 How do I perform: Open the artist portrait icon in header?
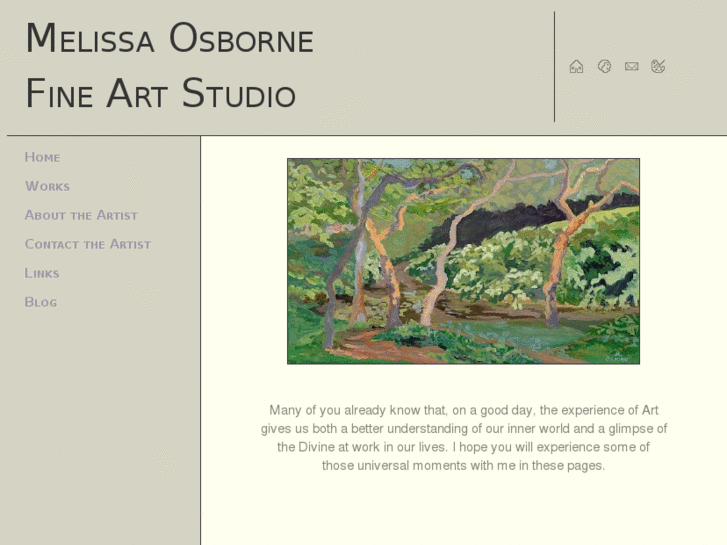tap(604, 67)
